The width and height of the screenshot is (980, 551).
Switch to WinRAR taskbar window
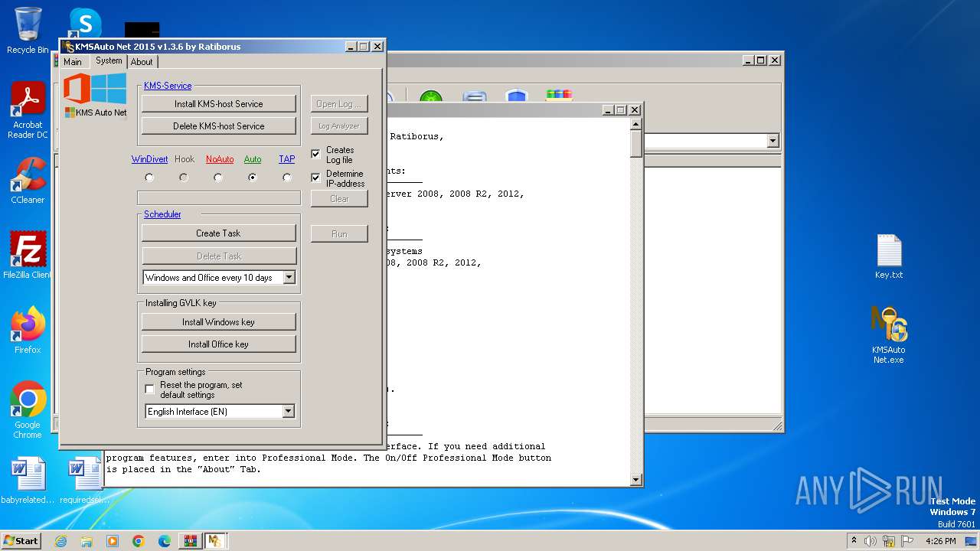coord(189,541)
